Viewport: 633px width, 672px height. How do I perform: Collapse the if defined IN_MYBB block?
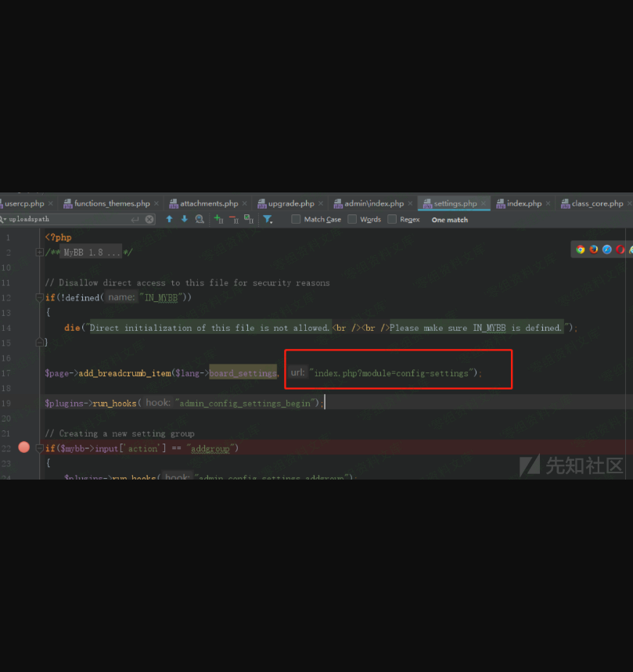point(39,298)
